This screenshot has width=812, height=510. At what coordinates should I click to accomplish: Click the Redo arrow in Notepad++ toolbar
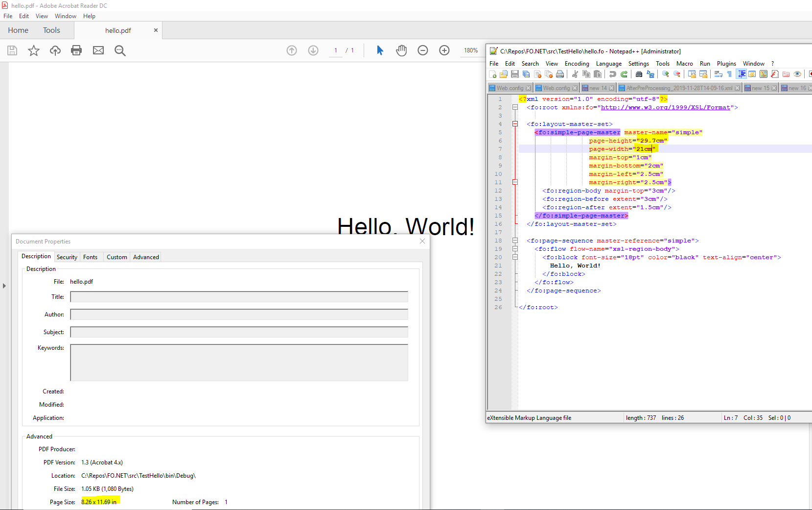pyautogui.click(x=624, y=74)
